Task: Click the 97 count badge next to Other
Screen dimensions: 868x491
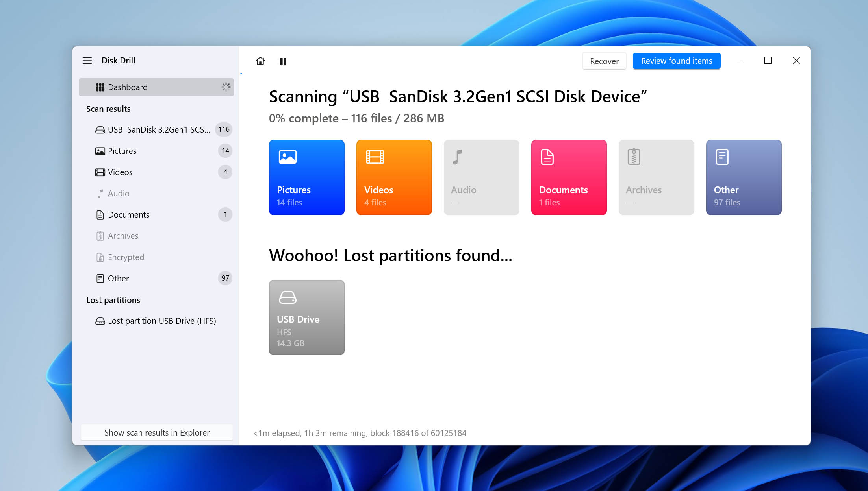Action: click(x=225, y=278)
